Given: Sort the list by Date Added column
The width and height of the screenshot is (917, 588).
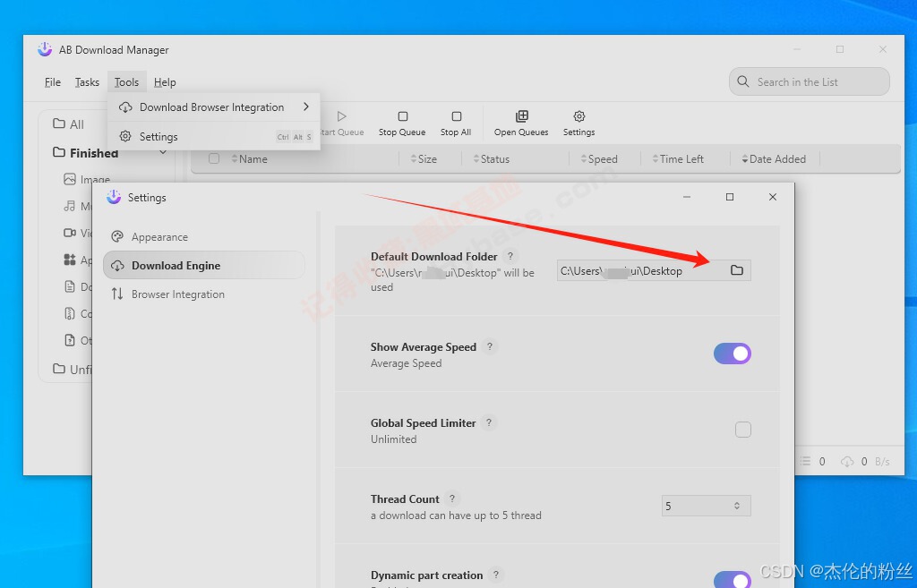Looking at the screenshot, I should (x=774, y=159).
